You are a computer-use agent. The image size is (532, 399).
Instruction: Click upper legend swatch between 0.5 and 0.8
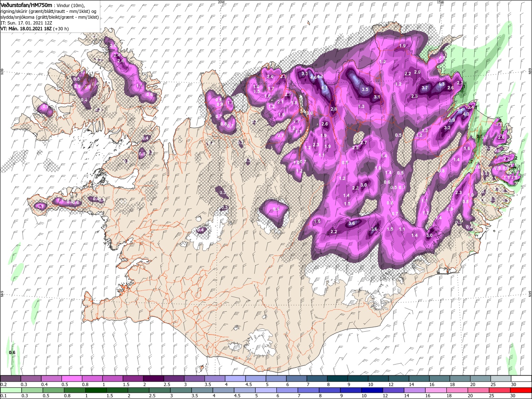72,378
